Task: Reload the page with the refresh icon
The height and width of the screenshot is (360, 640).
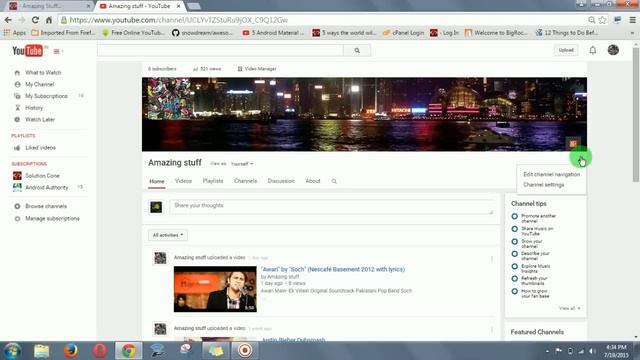Action: [36, 20]
